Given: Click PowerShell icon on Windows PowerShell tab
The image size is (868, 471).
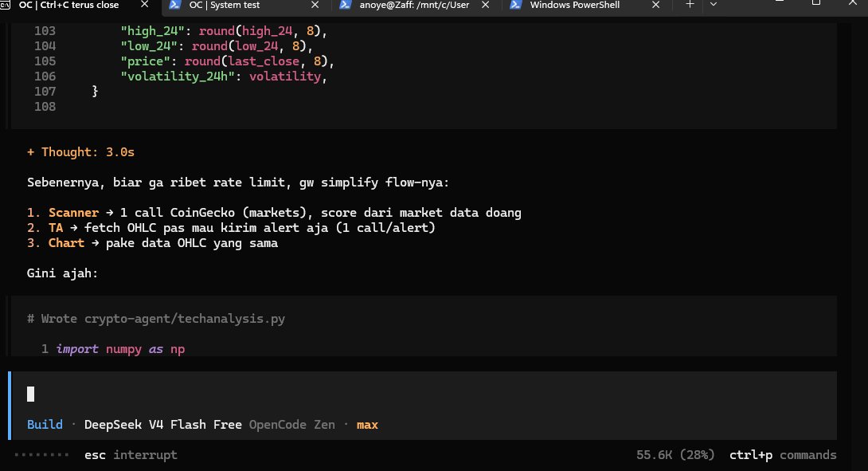Looking at the screenshot, I should pos(515,5).
